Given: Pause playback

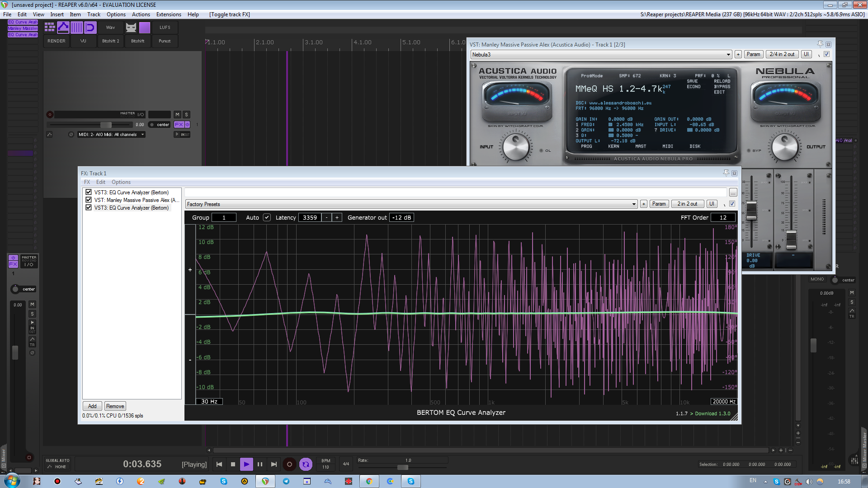Looking at the screenshot, I should (260, 464).
